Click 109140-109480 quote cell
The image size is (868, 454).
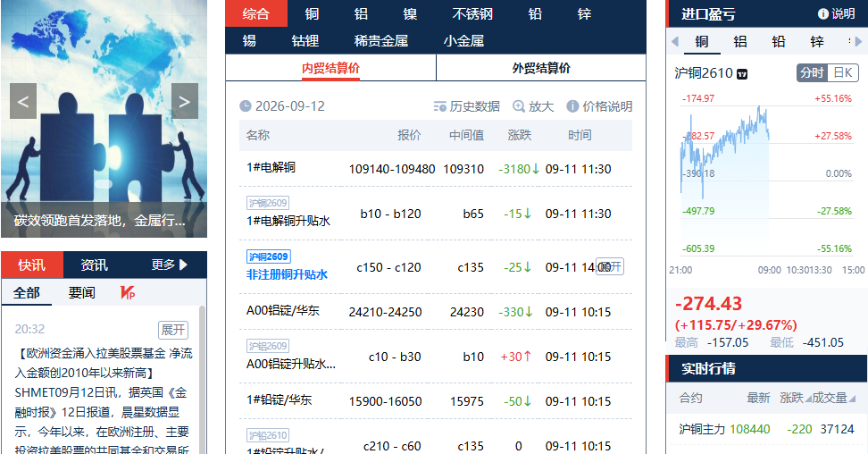391,169
